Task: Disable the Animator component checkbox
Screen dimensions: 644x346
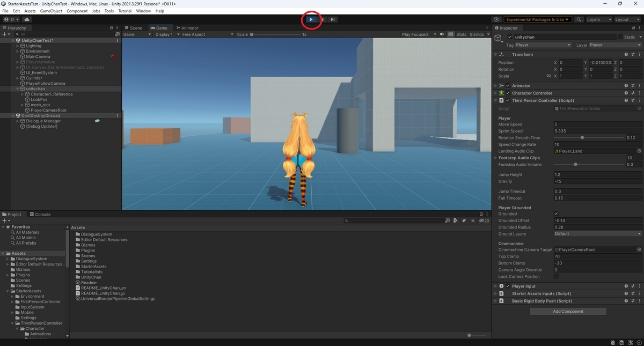Action: [x=508, y=85]
